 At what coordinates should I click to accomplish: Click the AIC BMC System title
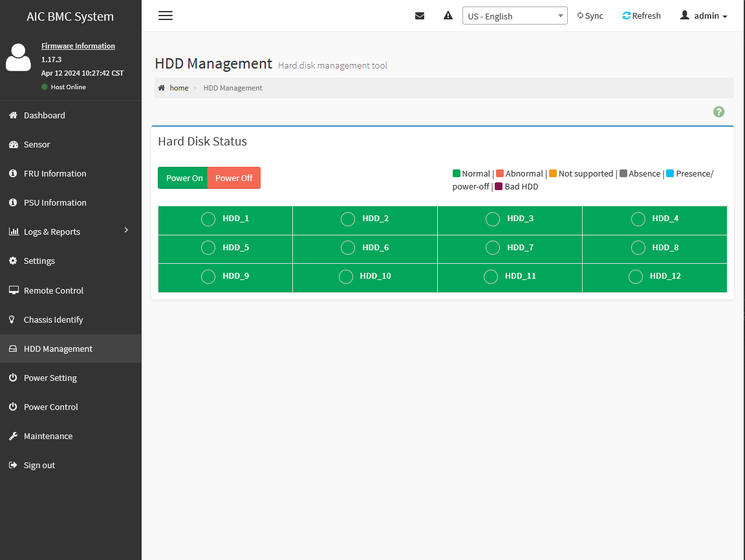pos(70,16)
